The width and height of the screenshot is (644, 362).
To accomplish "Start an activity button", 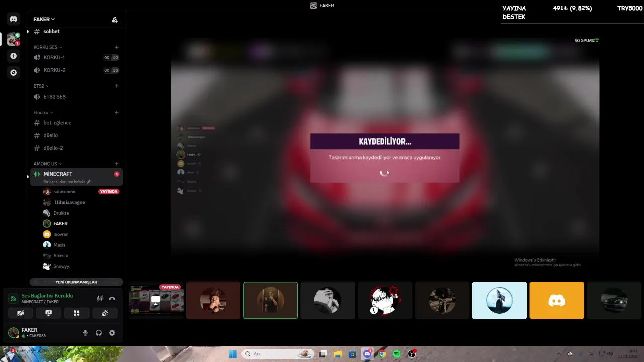I will 76,313.
